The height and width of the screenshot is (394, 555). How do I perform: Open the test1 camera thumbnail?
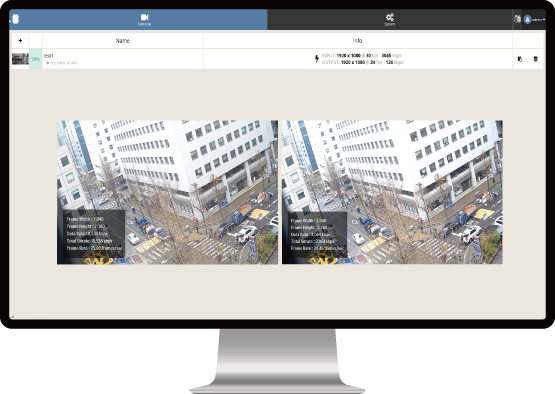(20, 59)
